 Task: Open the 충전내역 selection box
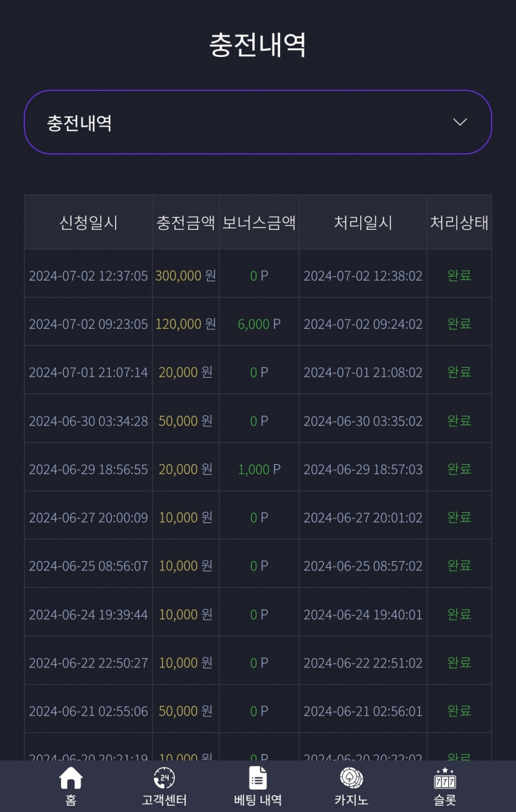pyautogui.click(x=258, y=122)
